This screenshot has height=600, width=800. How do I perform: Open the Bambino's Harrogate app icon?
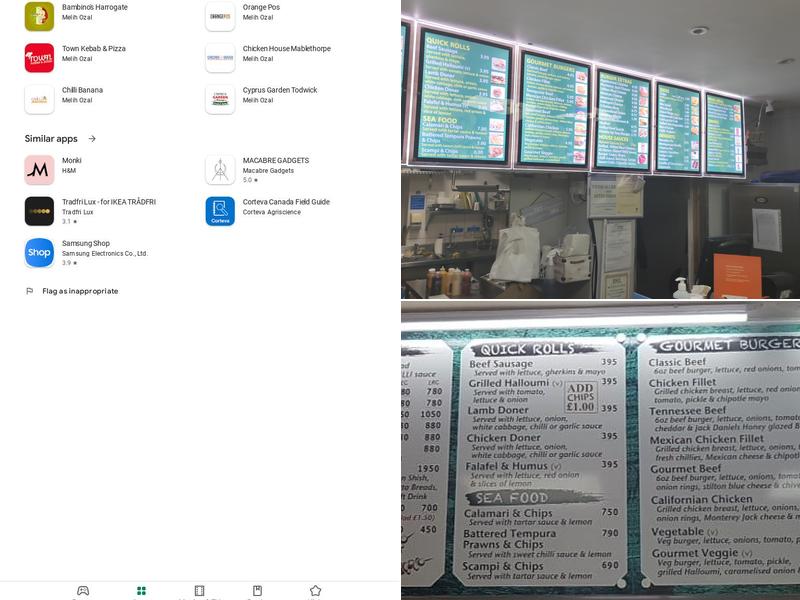point(40,15)
